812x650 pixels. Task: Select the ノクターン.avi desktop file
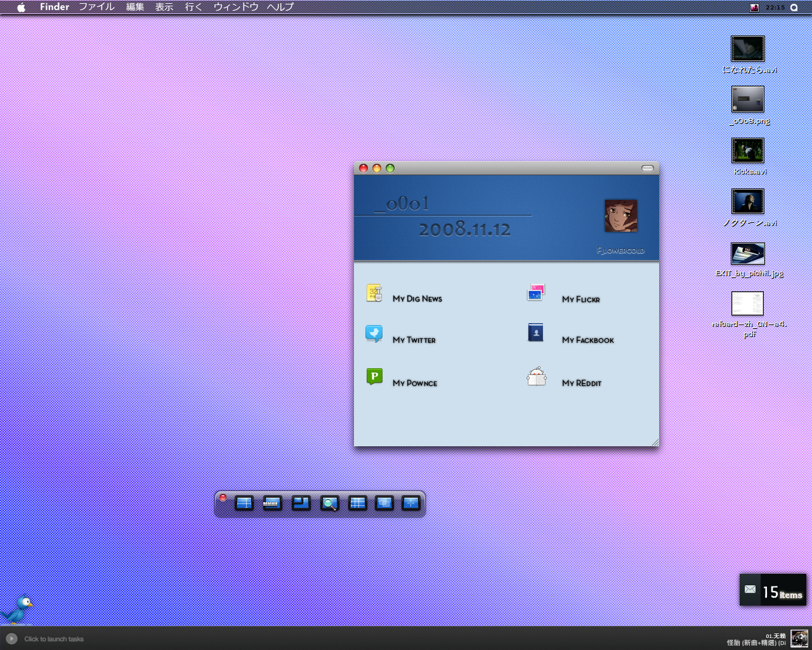coord(749,207)
